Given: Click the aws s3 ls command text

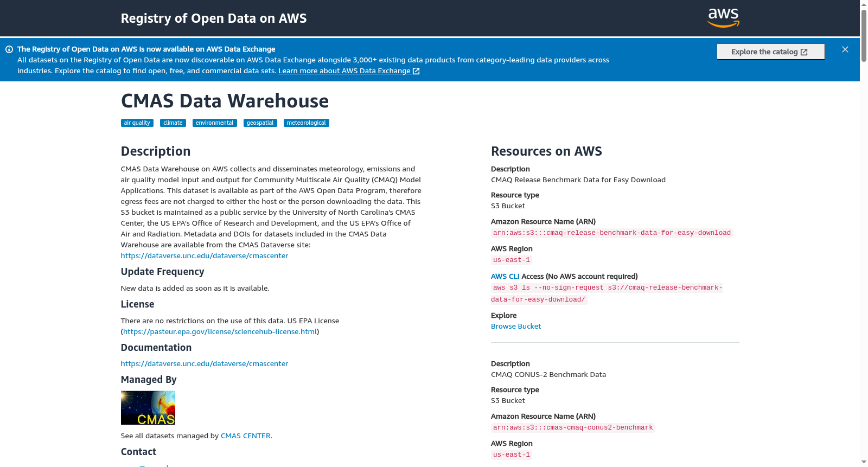Looking at the screenshot, I should (607, 293).
